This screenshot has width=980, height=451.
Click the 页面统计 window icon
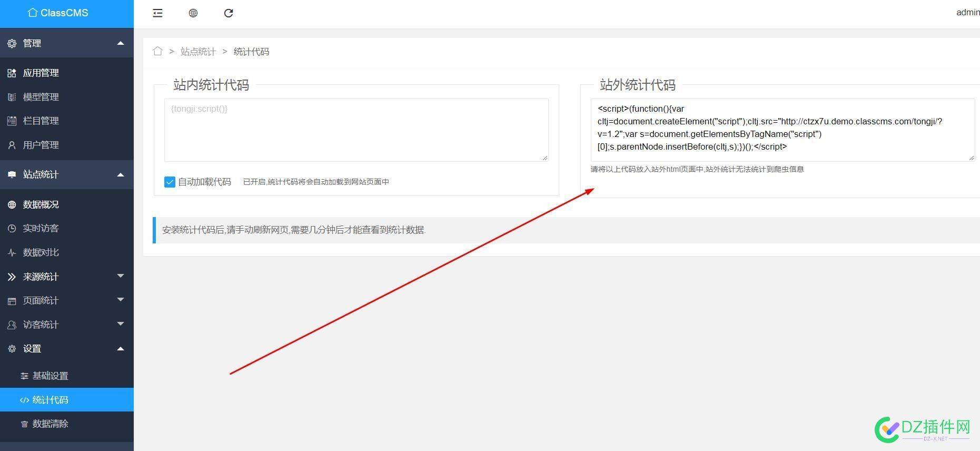[x=12, y=300]
